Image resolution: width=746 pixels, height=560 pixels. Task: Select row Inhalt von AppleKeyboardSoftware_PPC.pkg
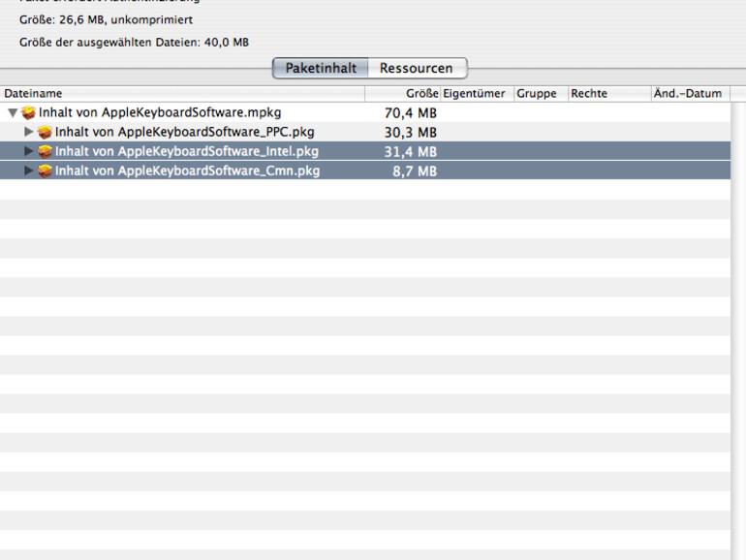pyautogui.click(x=365, y=133)
